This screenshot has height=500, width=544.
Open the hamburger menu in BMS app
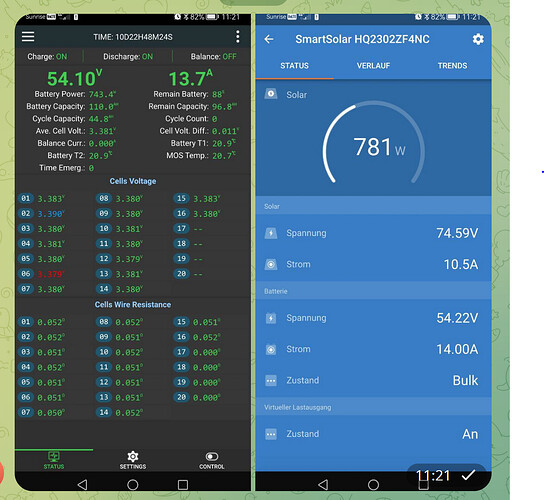point(28,36)
